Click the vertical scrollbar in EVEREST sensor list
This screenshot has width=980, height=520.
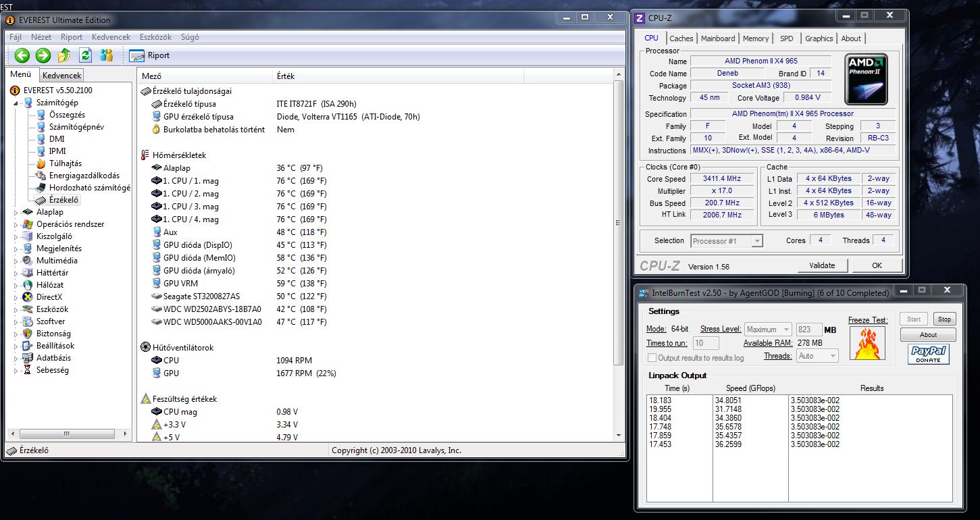point(619,224)
